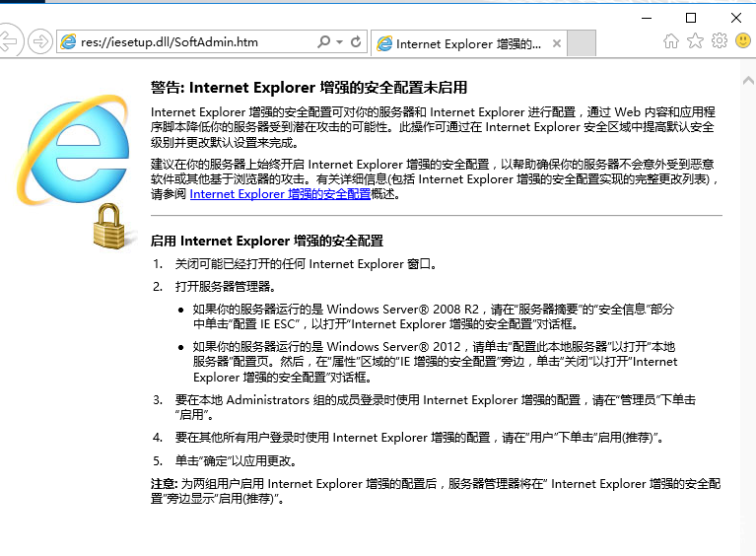
Task: Close the Internet Explorer 增强的 tab
Action: (x=557, y=43)
